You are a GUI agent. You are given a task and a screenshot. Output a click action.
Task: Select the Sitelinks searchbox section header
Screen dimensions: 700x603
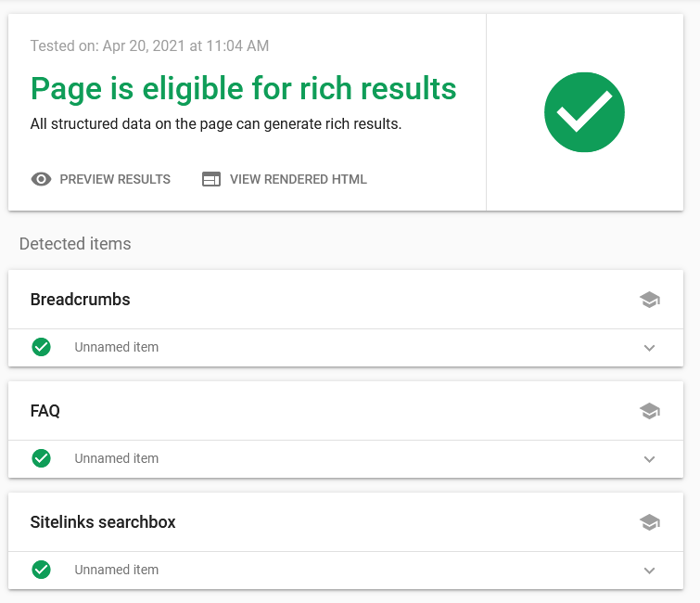pyautogui.click(x=346, y=521)
